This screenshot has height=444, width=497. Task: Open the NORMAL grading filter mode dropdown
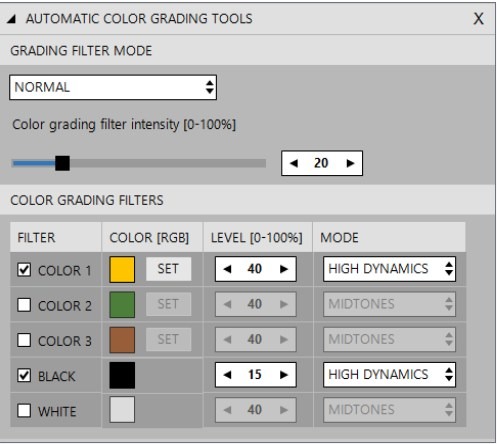point(113,87)
